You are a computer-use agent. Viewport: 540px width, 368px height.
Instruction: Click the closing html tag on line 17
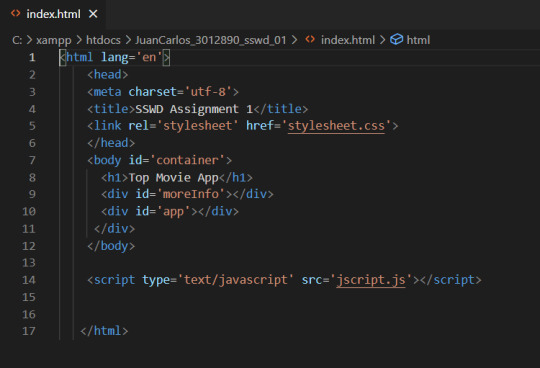tap(104, 331)
